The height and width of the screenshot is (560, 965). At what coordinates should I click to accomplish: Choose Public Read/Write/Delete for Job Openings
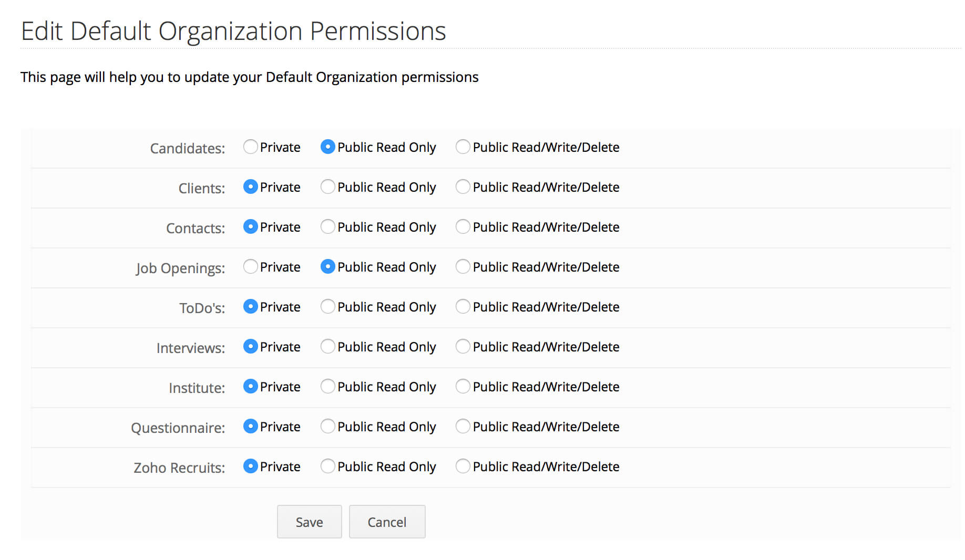click(463, 267)
